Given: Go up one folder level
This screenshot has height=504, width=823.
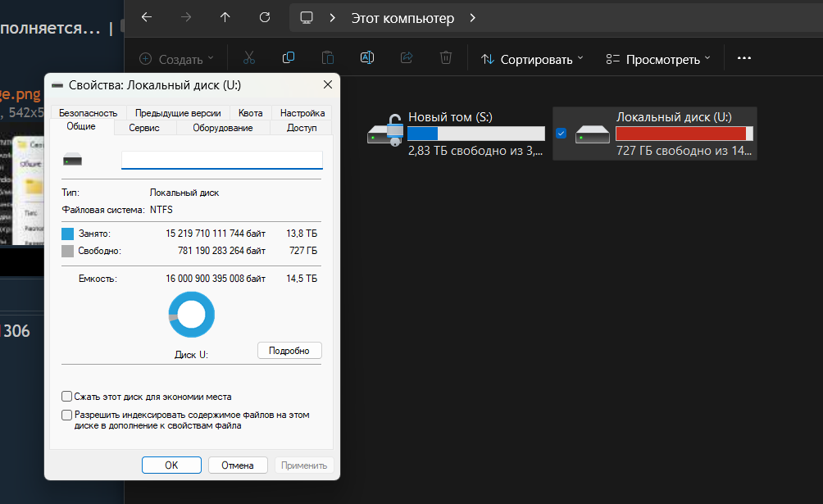Looking at the screenshot, I should [225, 17].
